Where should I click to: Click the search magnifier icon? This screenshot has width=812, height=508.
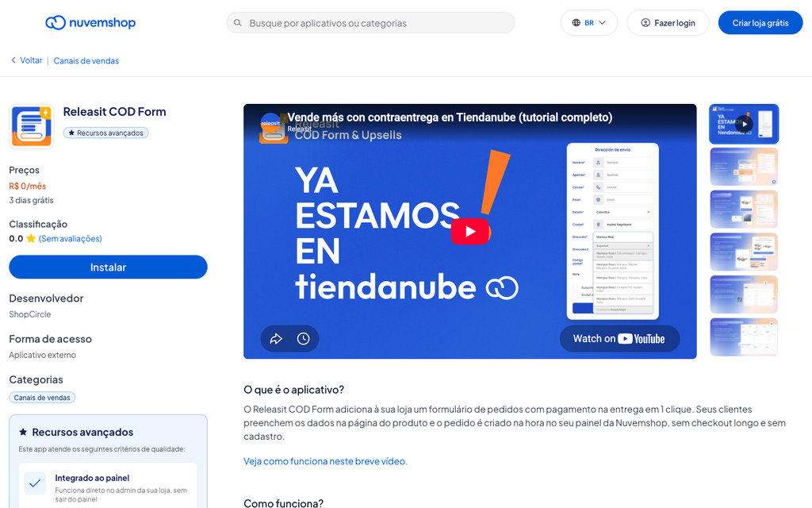point(238,23)
